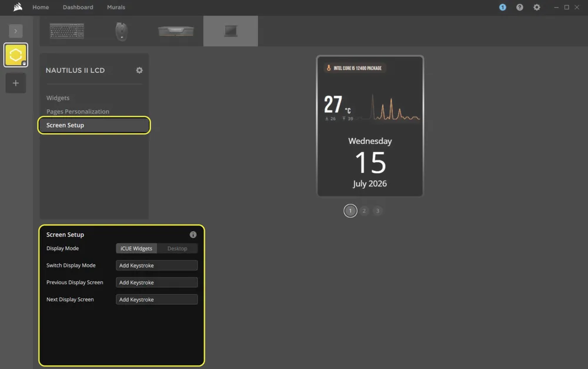The width and height of the screenshot is (588, 369).
Task: Click the CPU temperature sensor icon
Action: click(329, 68)
